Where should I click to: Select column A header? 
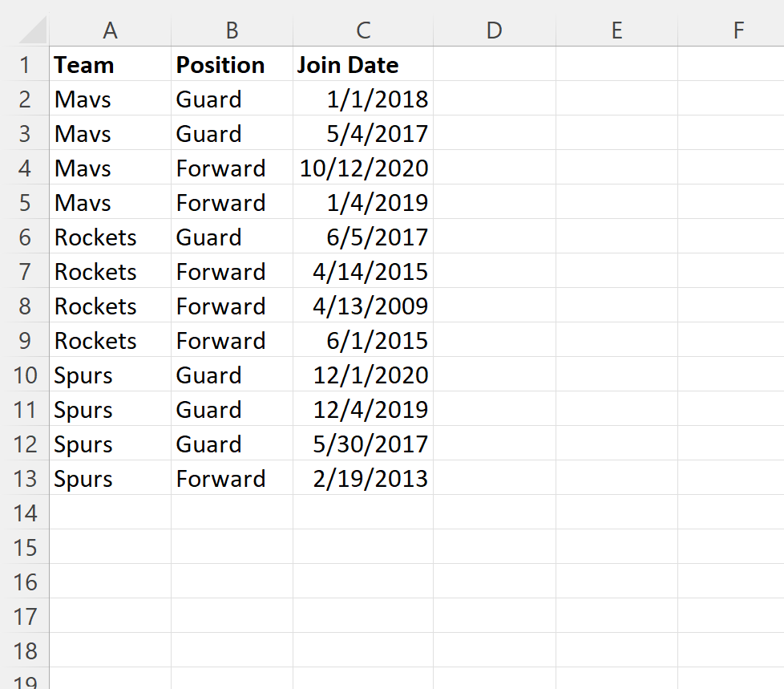[110, 30]
